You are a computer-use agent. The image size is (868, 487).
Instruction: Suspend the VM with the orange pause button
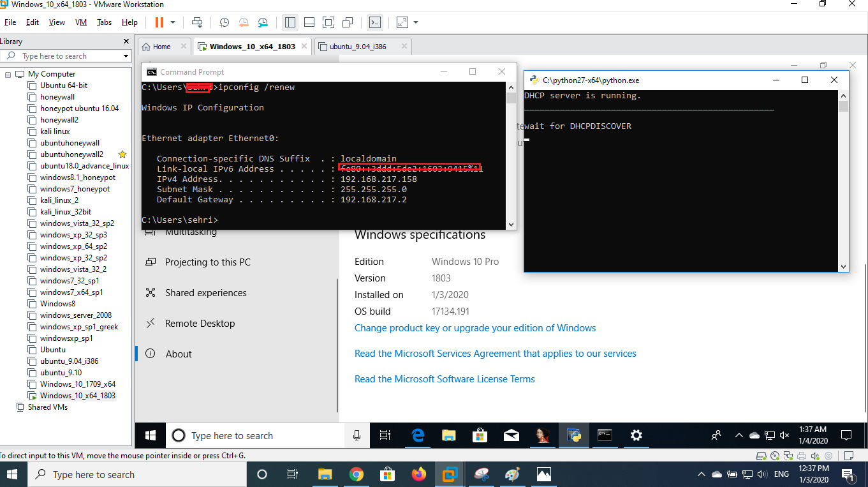point(159,22)
